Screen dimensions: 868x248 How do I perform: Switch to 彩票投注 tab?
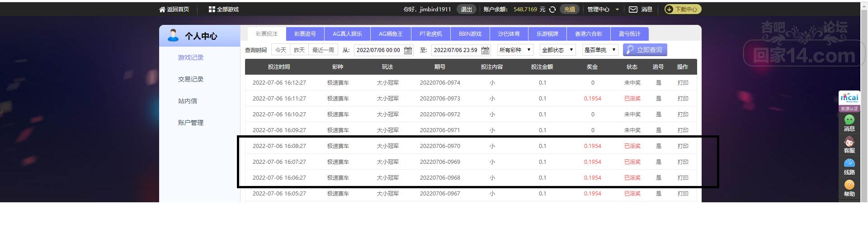[267, 34]
